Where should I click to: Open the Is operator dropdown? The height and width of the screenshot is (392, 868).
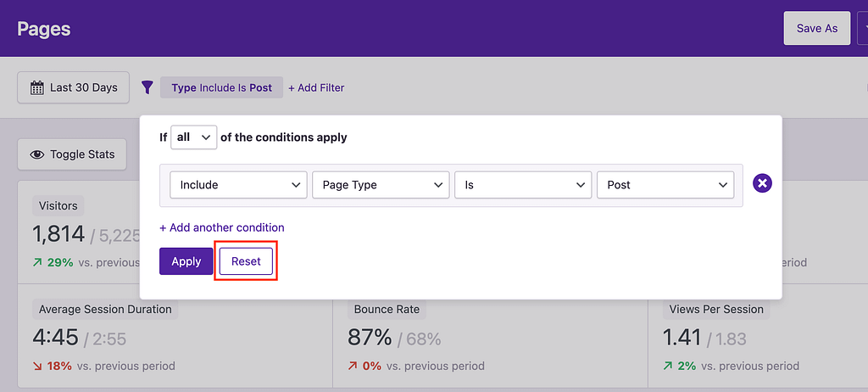[x=523, y=184]
